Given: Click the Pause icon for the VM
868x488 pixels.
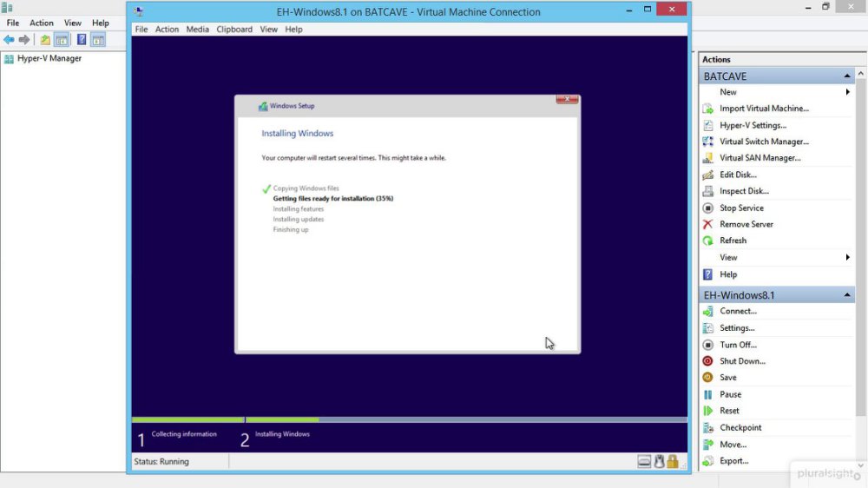Looking at the screenshot, I should pyautogui.click(x=707, y=394).
